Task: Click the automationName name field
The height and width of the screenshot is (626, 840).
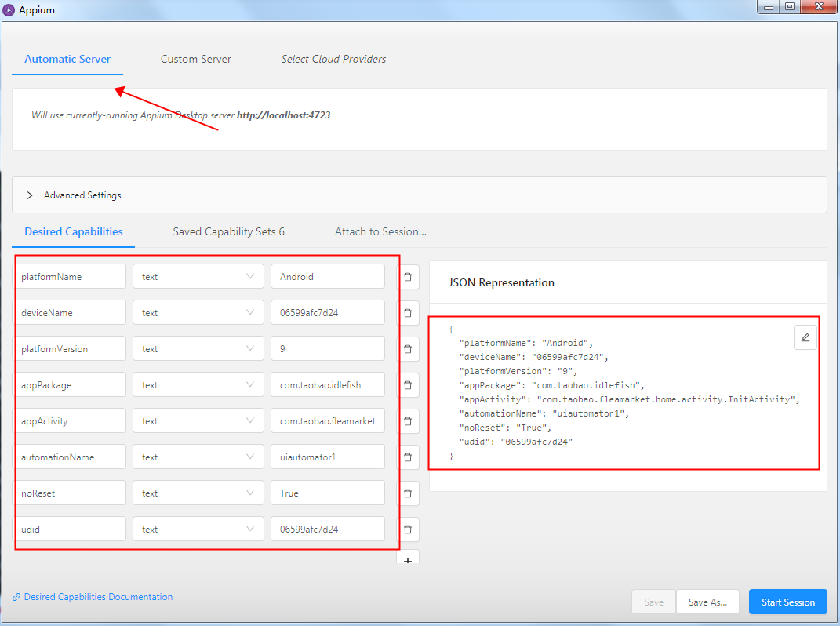Action: coord(70,457)
